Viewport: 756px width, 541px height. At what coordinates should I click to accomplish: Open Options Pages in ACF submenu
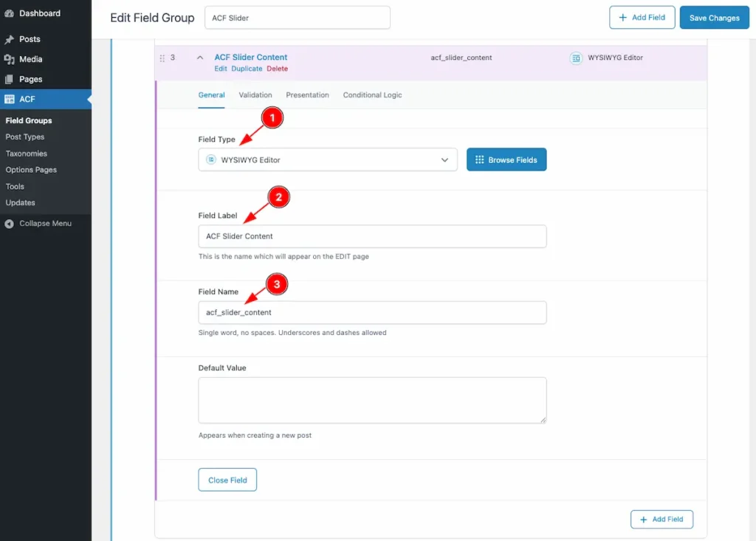tap(31, 170)
